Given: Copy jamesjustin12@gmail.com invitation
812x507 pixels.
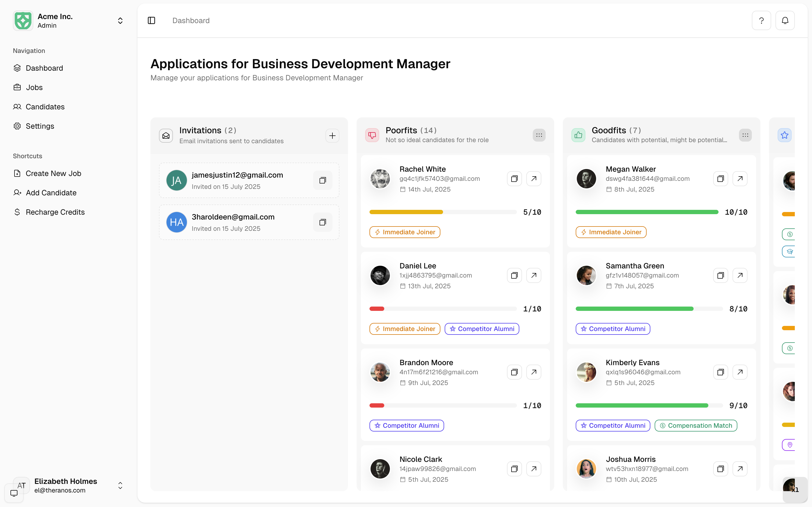Looking at the screenshot, I should pos(322,180).
